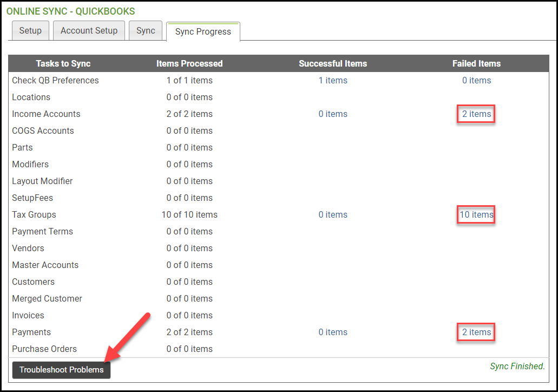This screenshot has height=392, width=558.
Task: Select the 'Layout Modifier' task label
Action: [x=42, y=181]
